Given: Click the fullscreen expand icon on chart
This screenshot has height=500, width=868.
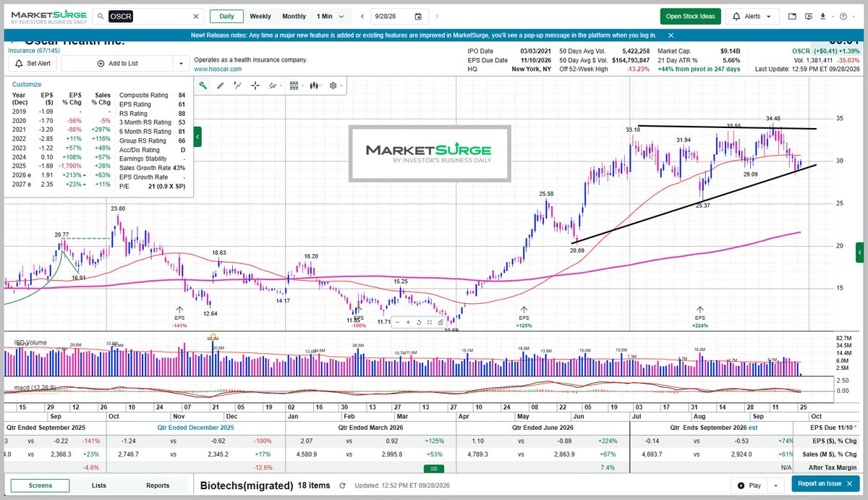Looking at the screenshot, I should 430,323.
